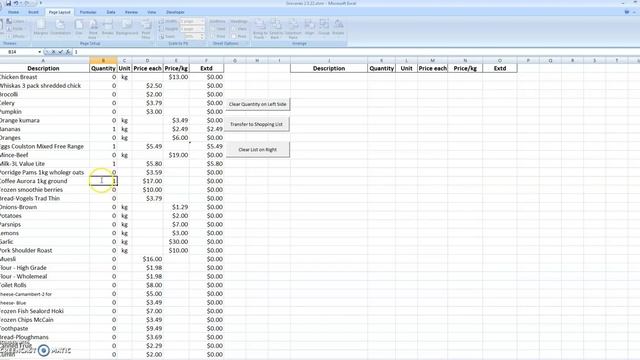Click the Name Box cell reference field
640x360 pixels.
click(x=19, y=52)
